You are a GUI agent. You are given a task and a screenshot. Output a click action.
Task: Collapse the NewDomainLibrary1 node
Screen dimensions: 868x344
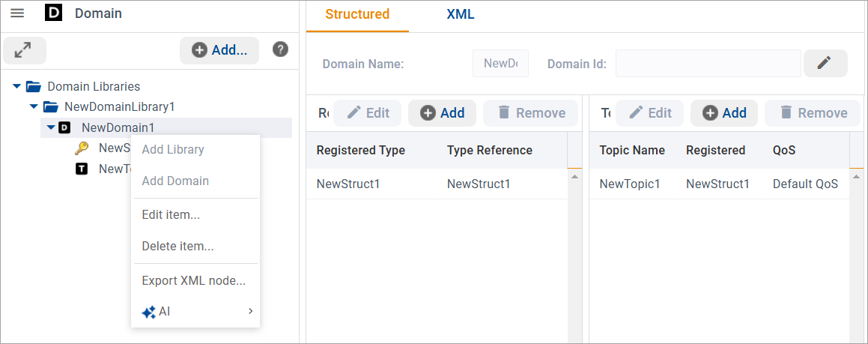pyautogui.click(x=34, y=107)
